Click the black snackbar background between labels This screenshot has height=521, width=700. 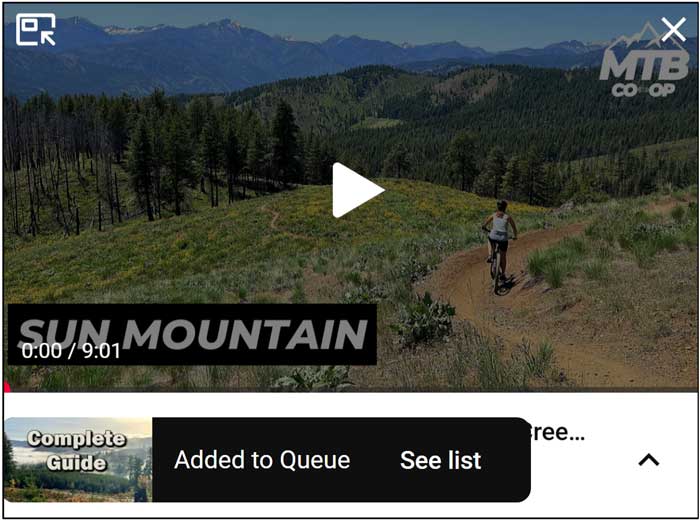point(375,460)
